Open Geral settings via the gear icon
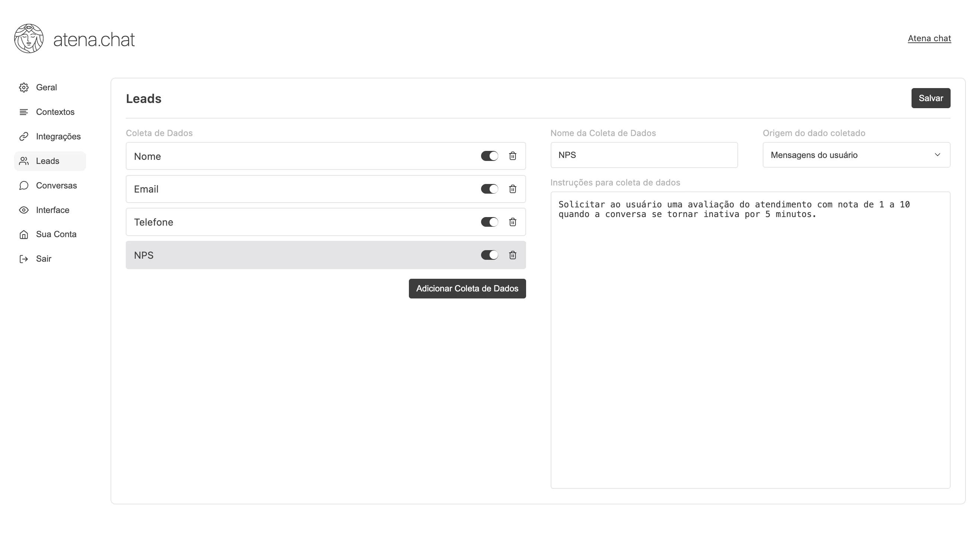This screenshot has height=533, width=980. [23, 87]
